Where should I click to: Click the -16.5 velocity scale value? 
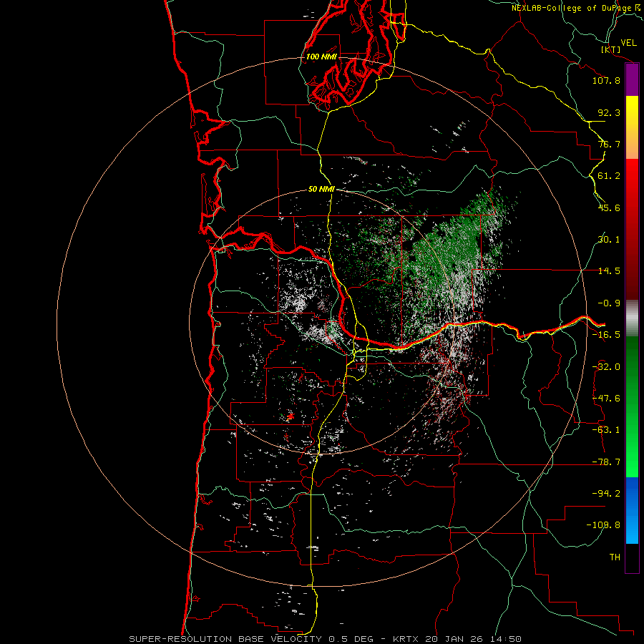click(x=606, y=335)
